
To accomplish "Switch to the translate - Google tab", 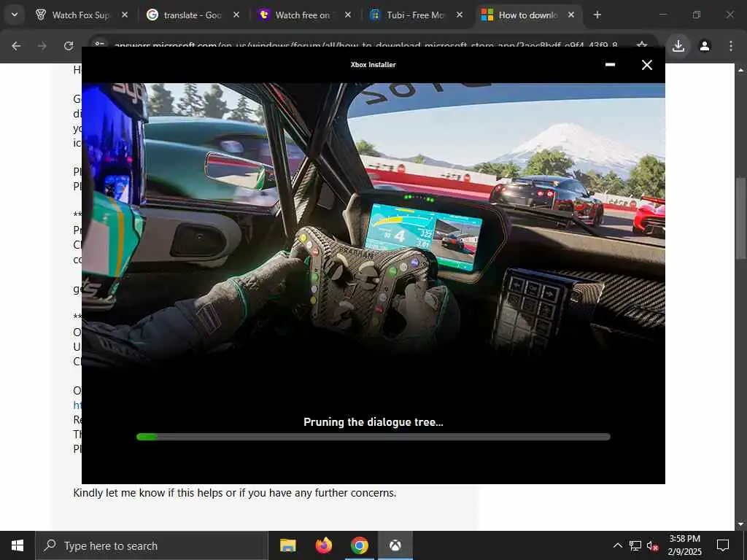I will tap(193, 15).
